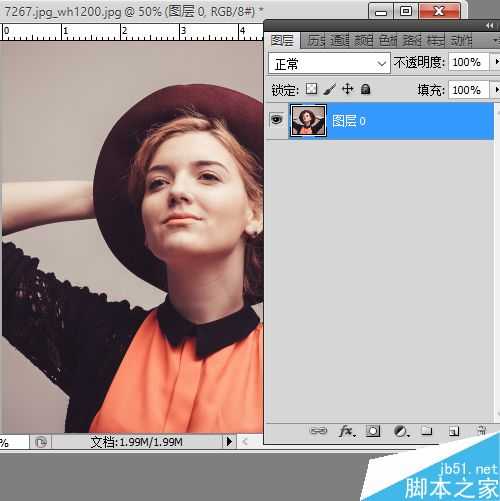Screen dimensions: 500x501
Task: Click the link layers icon
Action: [318, 431]
